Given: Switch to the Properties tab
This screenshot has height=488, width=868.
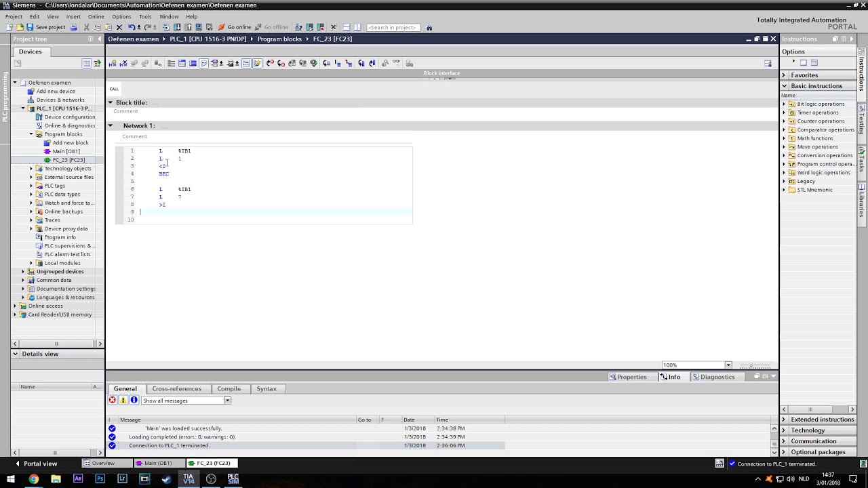Looking at the screenshot, I should point(628,377).
